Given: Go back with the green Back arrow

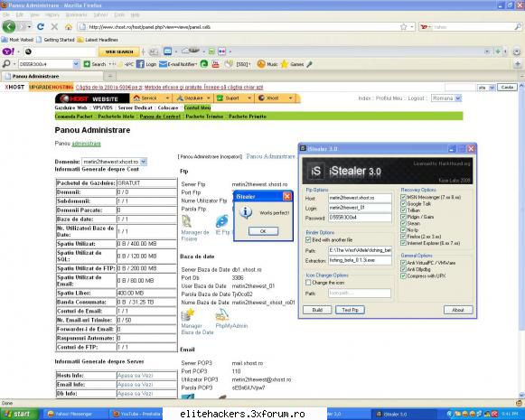Looking at the screenshot, I should (x=9, y=27).
